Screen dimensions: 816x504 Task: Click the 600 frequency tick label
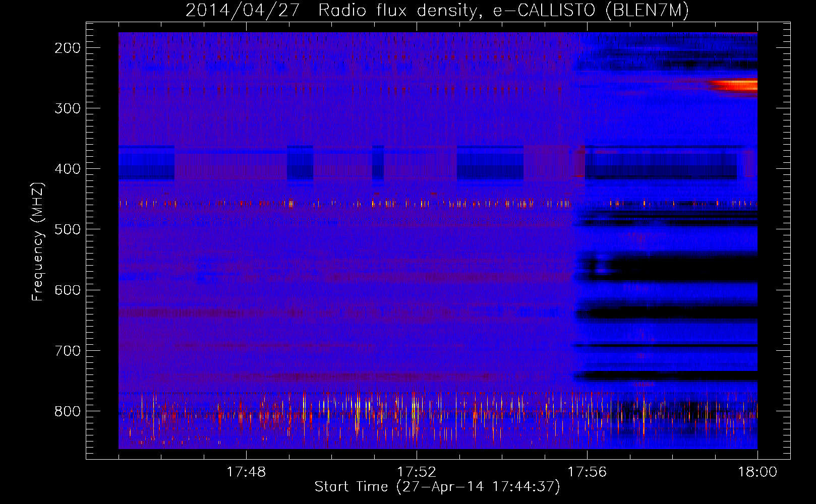[x=67, y=290]
